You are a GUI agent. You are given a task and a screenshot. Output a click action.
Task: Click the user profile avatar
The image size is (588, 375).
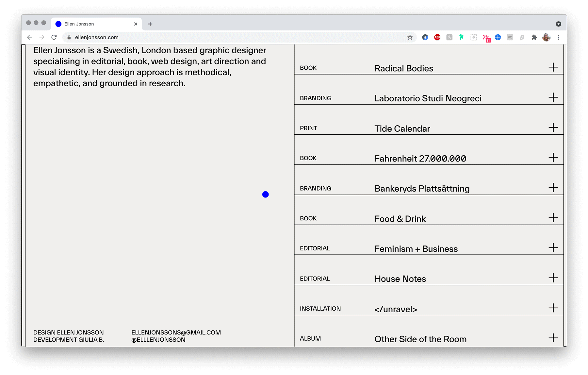click(546, 37)
